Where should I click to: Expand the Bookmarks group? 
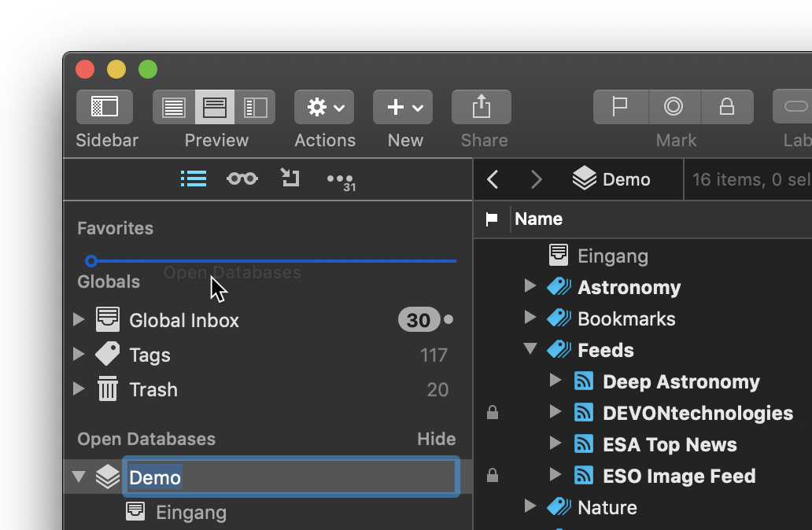pos(530,317)
